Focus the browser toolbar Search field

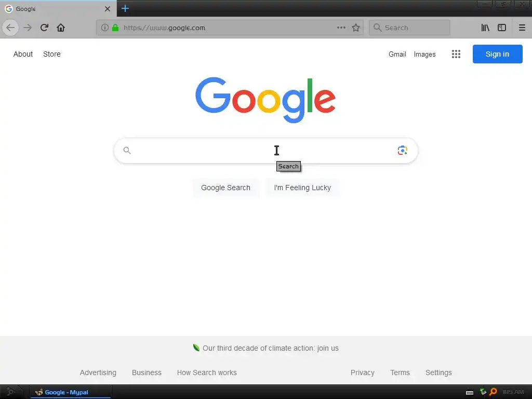409,28
